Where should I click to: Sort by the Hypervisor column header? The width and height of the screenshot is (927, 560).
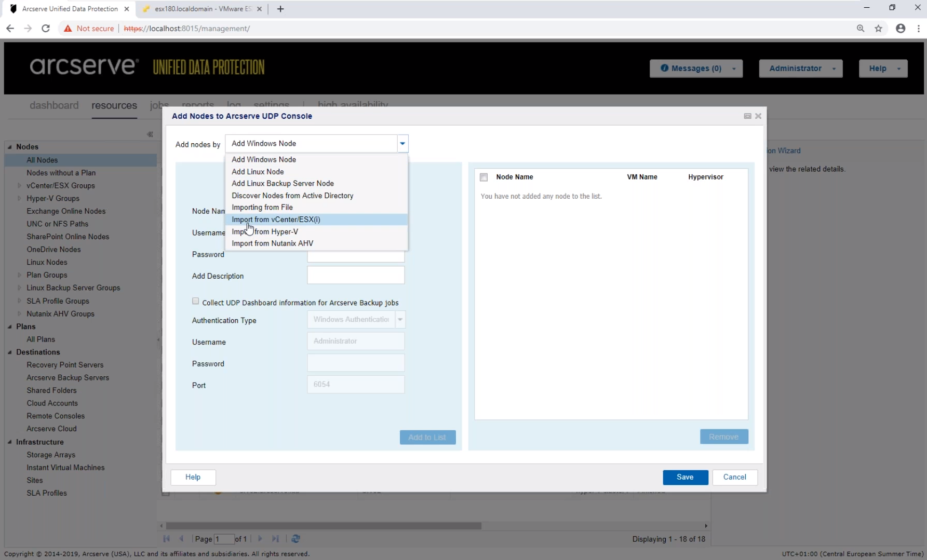(x=706, y=177)
